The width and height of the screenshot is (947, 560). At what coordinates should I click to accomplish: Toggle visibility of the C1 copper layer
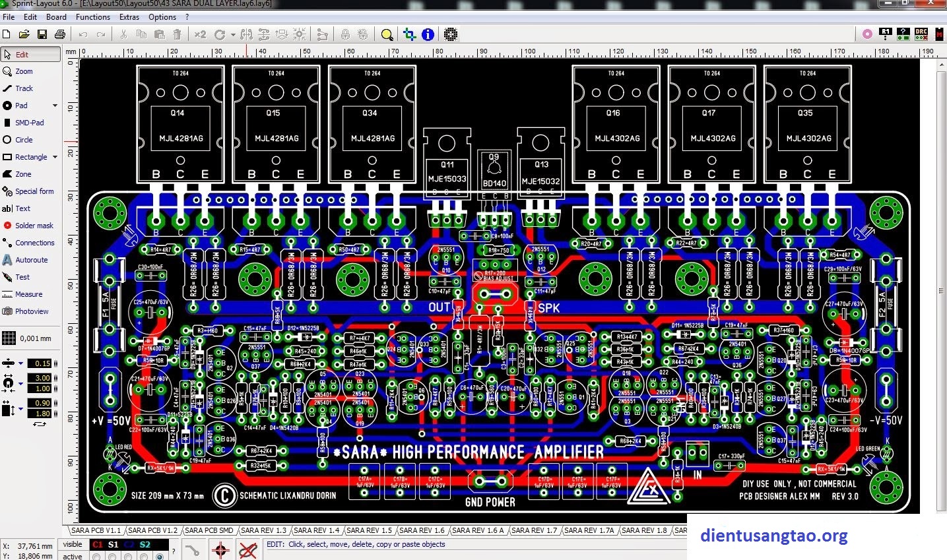tap(97, 544)
